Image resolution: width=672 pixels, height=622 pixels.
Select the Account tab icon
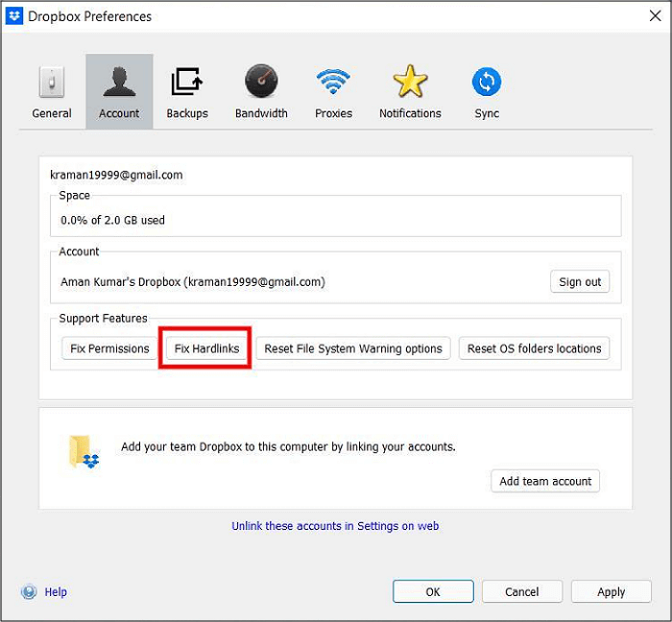pos(119,81)
